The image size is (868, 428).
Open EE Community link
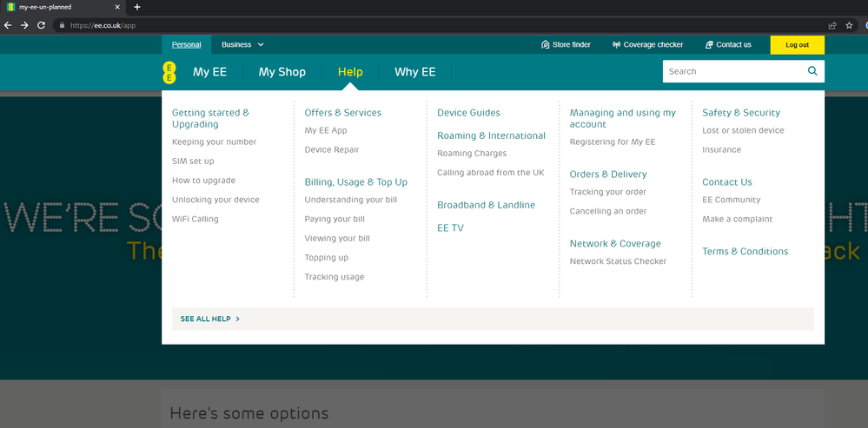[x=732, y=200]
